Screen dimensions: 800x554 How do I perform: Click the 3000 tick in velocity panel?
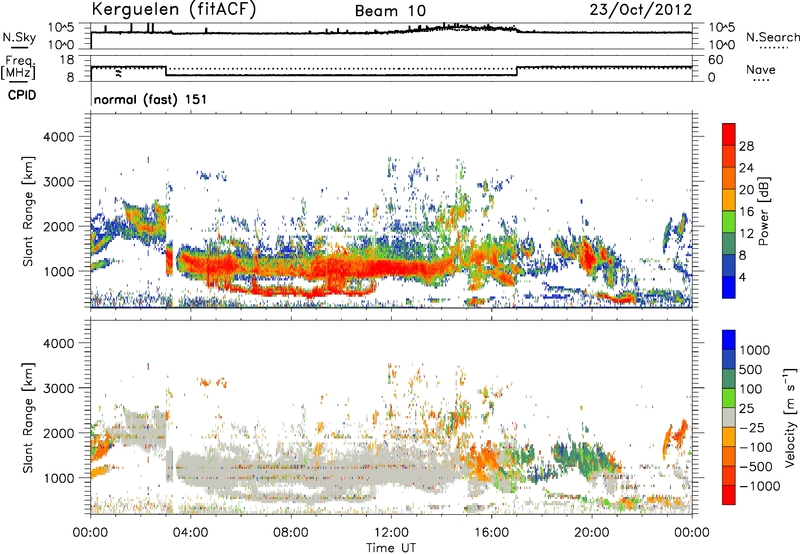pyautogui.click(x=58, y=388)
